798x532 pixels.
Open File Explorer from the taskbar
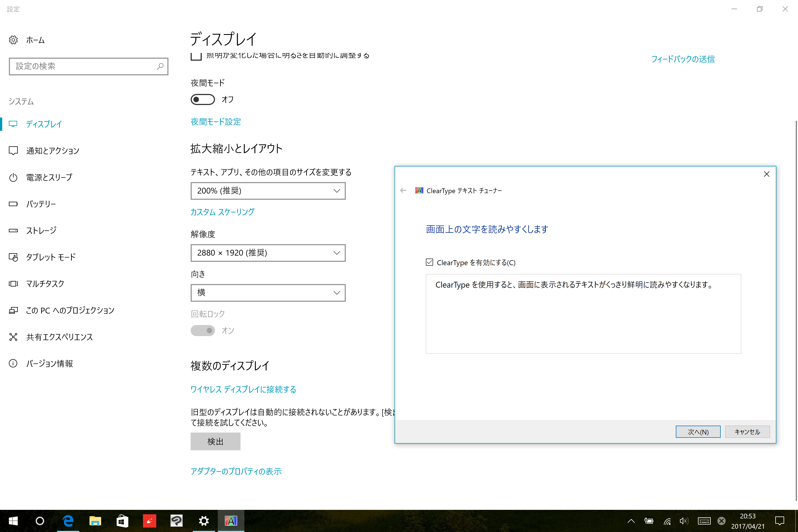[95, 520]
